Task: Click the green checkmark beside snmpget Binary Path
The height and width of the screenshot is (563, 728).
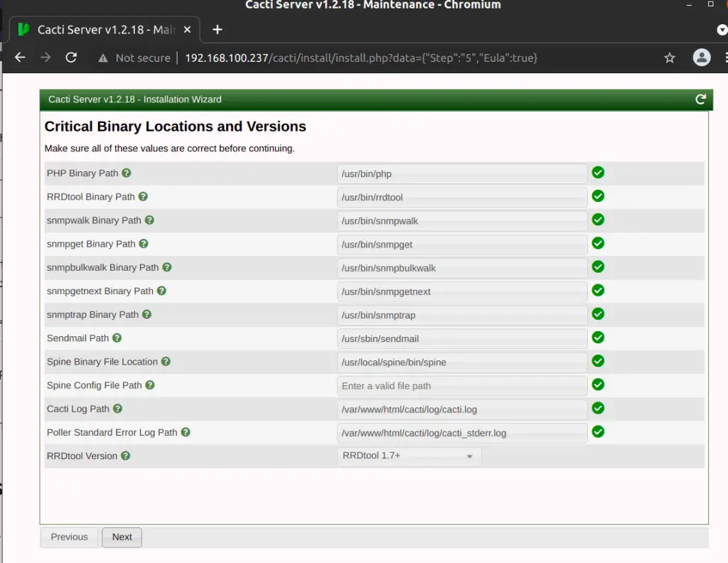Action: (597, 243)
